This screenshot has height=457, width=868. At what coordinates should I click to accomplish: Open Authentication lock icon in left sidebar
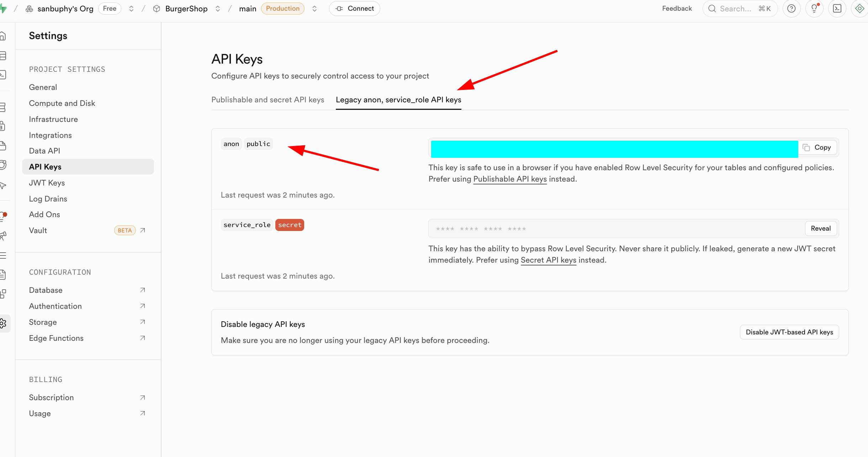[3, 126]
